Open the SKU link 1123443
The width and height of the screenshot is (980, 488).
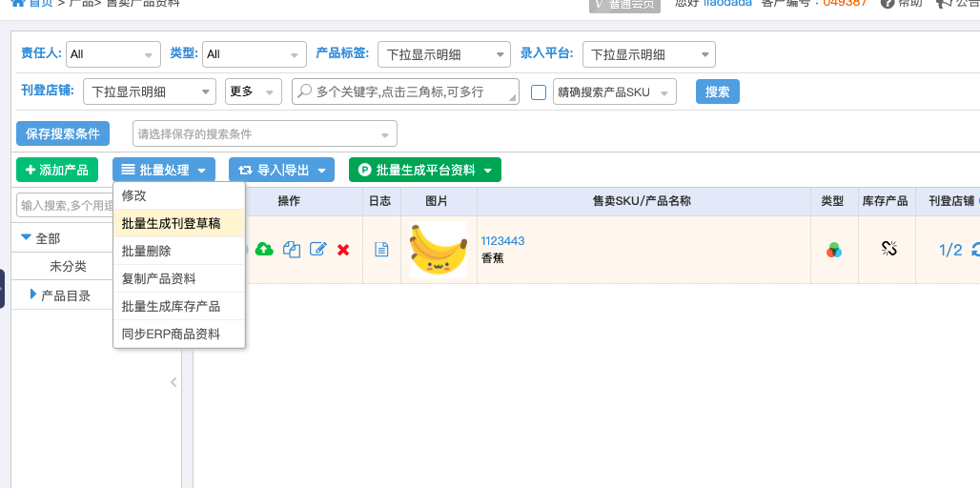point(502,241)
